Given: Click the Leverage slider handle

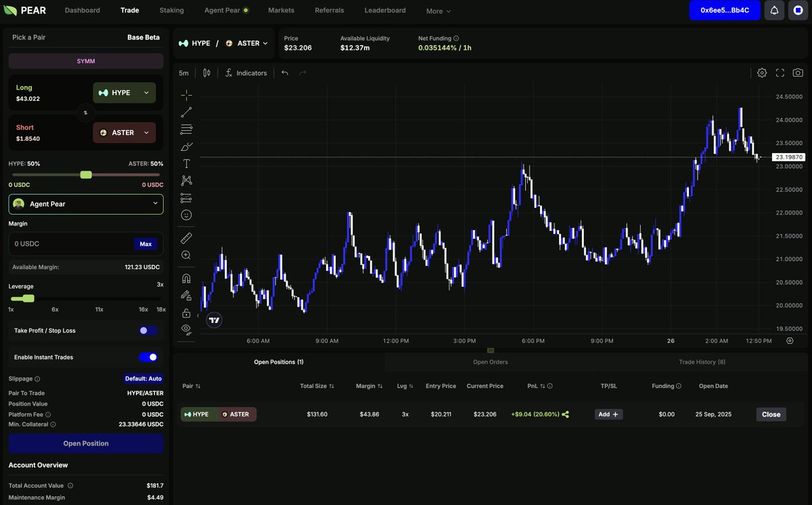Looking at the screenshot, I should (28, 299).
